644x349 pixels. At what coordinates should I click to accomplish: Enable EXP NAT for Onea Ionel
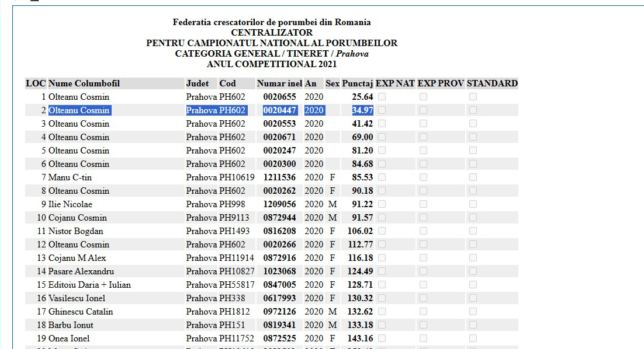382,338
